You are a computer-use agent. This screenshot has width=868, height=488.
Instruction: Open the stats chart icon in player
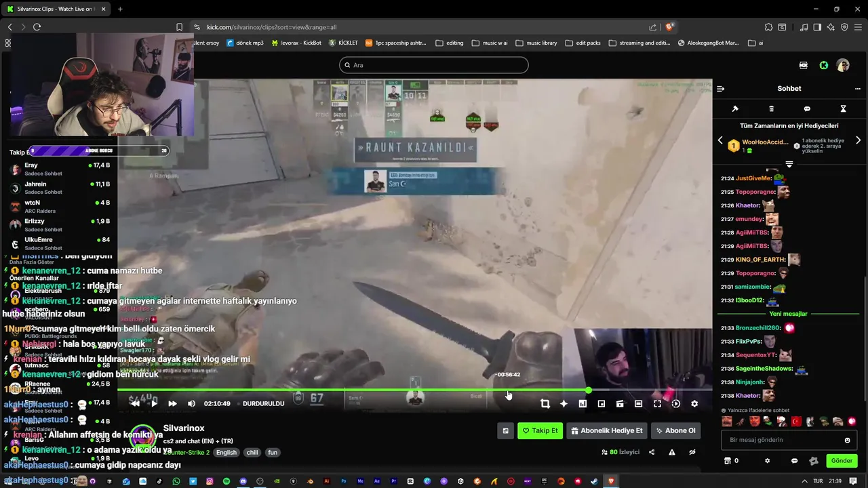(x=583, y=403)
